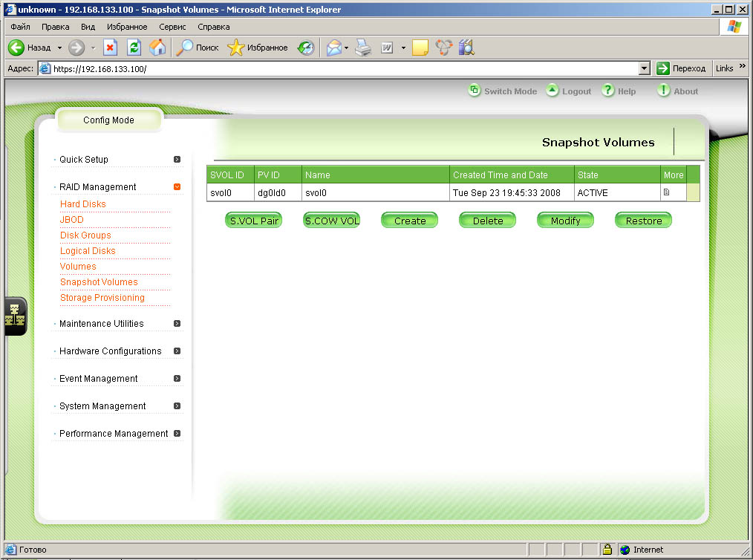
Task: Click the Logout icon
Action: click(x=552, y=91)
